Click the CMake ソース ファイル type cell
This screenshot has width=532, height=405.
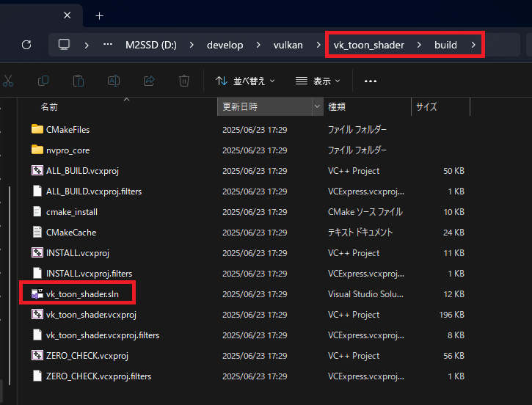point(365,212)
